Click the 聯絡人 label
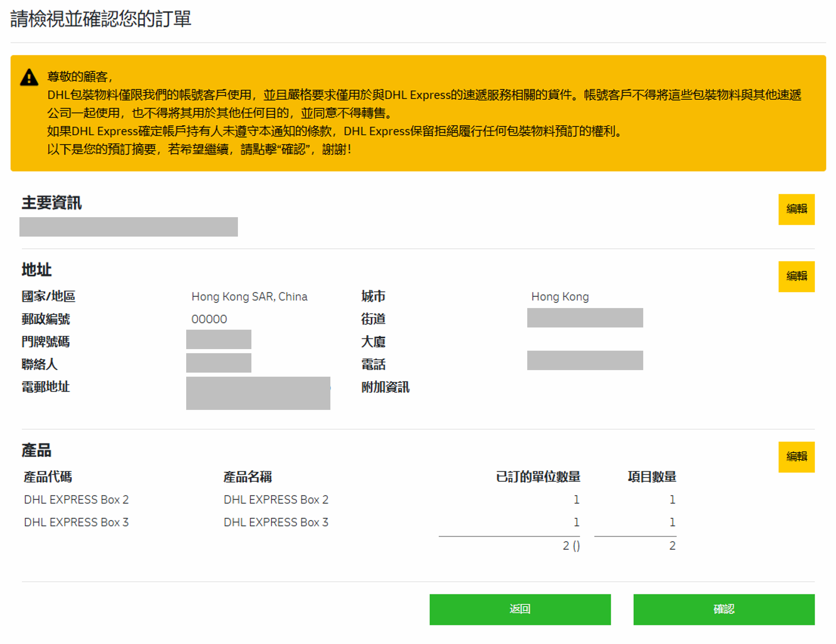 point(39,364)
